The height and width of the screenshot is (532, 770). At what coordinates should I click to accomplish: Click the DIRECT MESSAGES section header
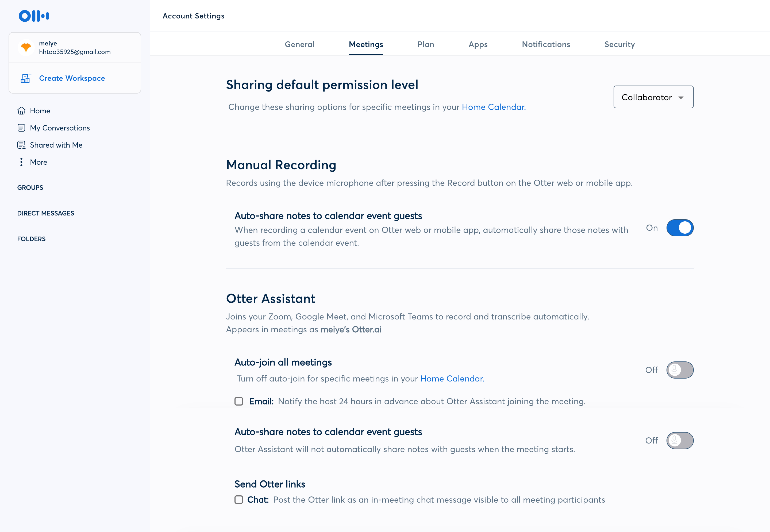coord(46,213)
